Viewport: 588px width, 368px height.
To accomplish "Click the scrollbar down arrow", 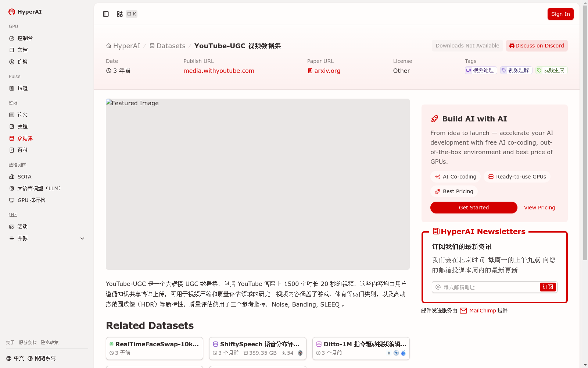I will (585, 365).
